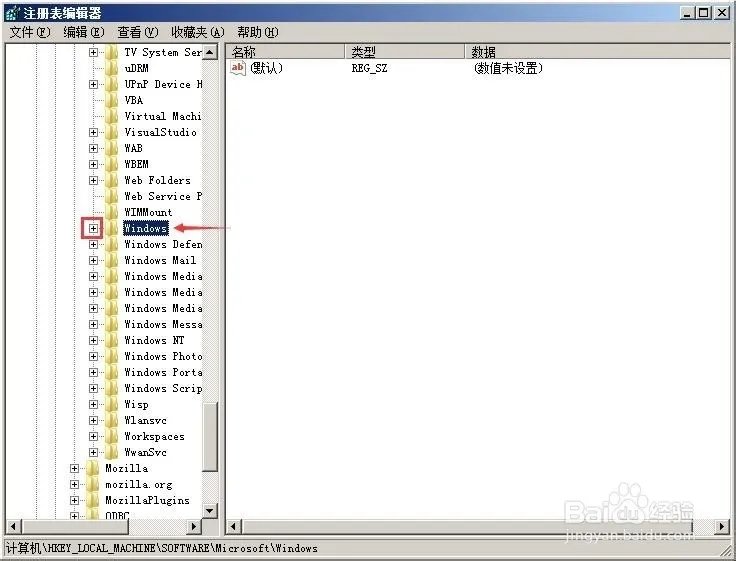The width and height of the screenshot is (736, 561).
Task: Click the values pane horizontal scroll right arrow
Action: (x=722, y=526)
